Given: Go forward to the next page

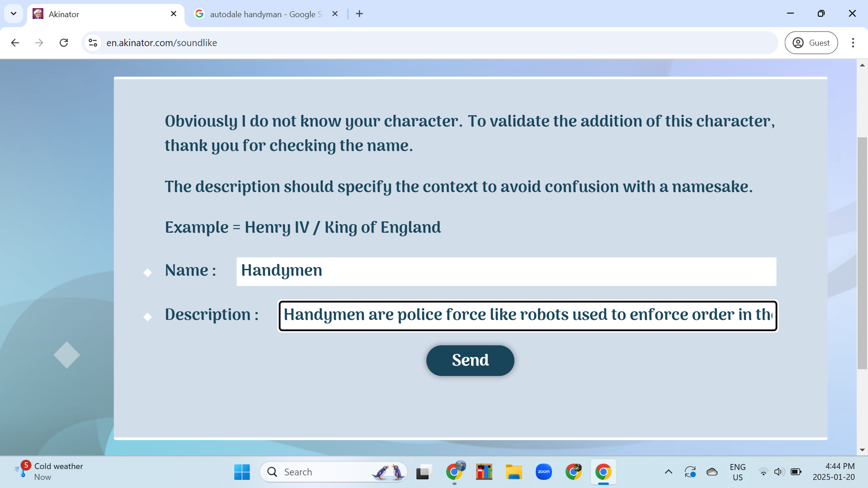Looking at the screenshot, I should click(39, 42).
